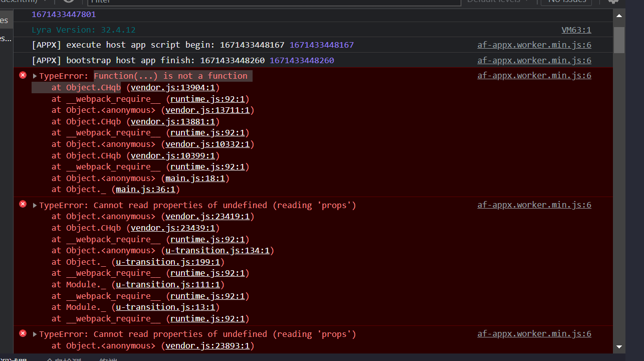Image resolution: width=644 pixels, height=361 pixels.
Task: Follow the vendor.js:10399:1 link
Action: click(x=172, y=156)
